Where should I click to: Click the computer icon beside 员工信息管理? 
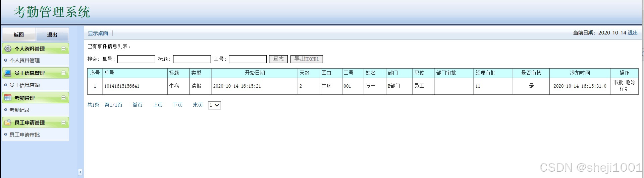tap(7, 73)
